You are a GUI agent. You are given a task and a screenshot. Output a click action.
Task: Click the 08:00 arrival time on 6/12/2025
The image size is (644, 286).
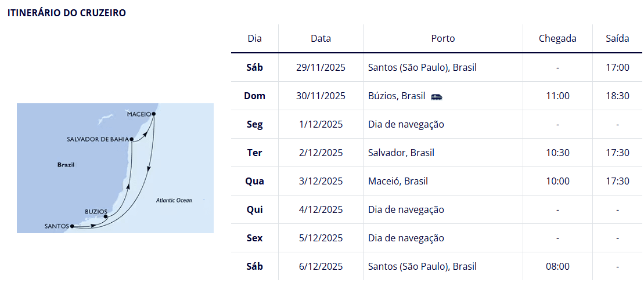point(557,266)
